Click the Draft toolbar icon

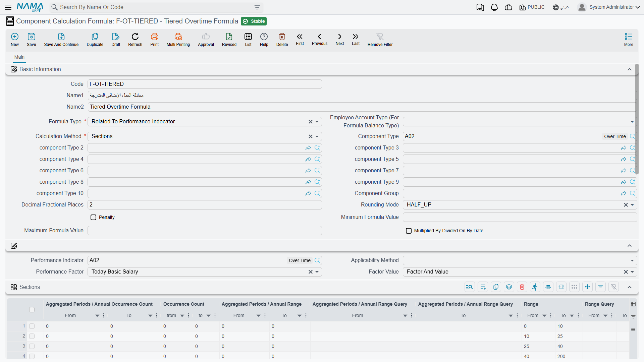[x=116, y=37]
